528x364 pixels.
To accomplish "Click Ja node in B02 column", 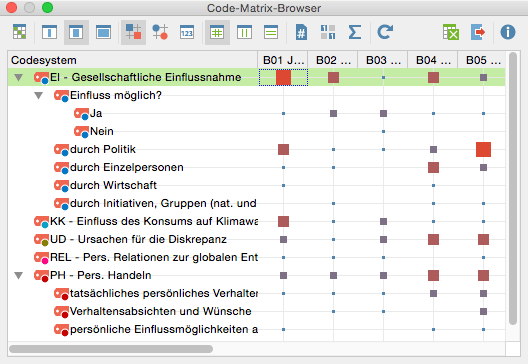I will [x=333, y=113].
